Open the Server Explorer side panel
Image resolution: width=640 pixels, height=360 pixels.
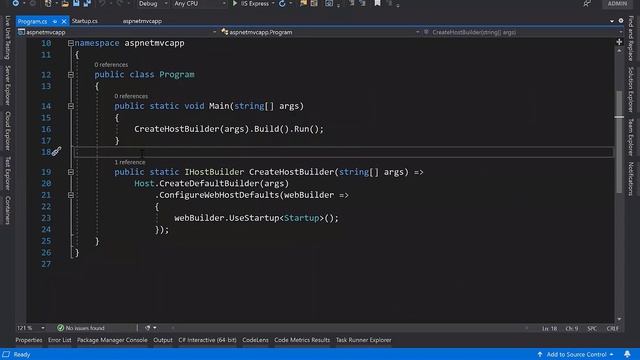[7, 85]
